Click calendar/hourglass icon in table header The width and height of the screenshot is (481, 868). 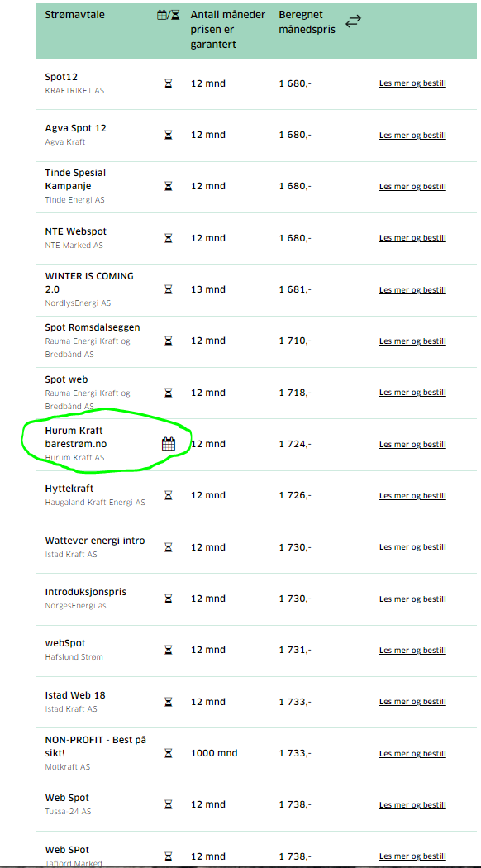click(x=169, y=16)
